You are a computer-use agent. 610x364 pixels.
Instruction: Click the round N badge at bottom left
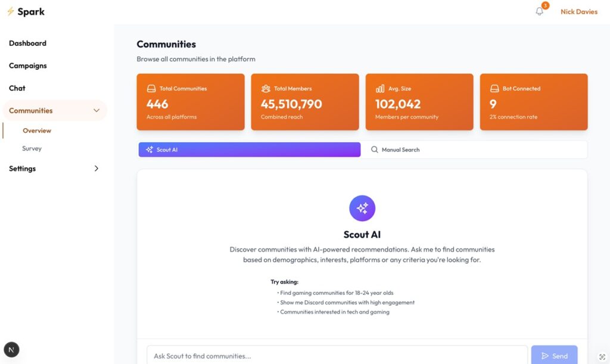pyautogui.click(x=11, y=350)
